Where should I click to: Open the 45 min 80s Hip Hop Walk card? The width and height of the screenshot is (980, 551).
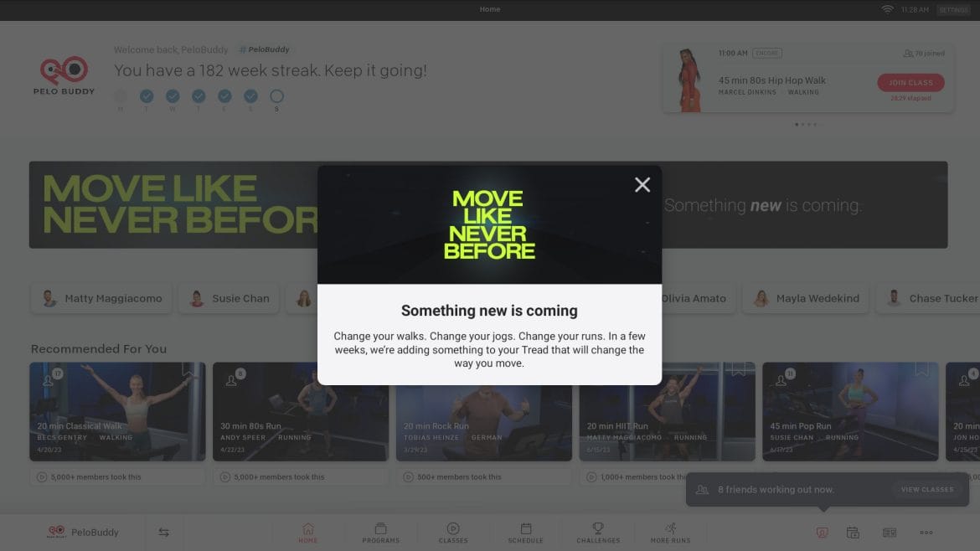pos(807,79)
